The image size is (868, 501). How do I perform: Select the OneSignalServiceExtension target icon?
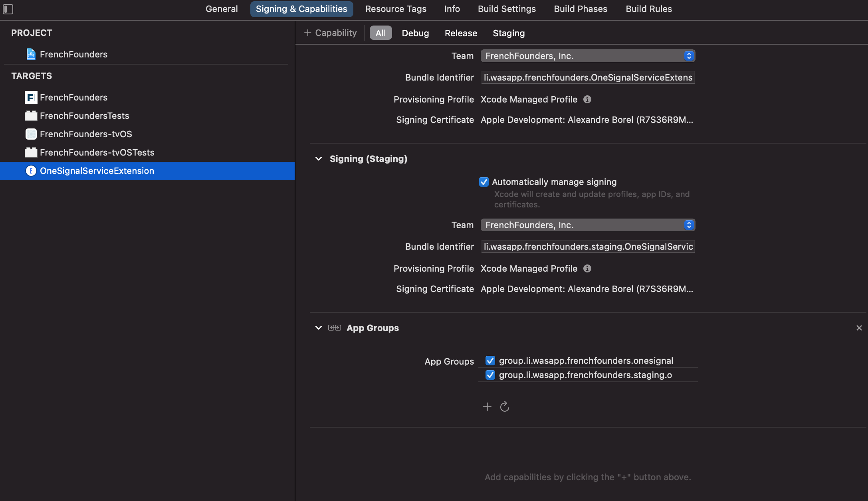point(32,171)
